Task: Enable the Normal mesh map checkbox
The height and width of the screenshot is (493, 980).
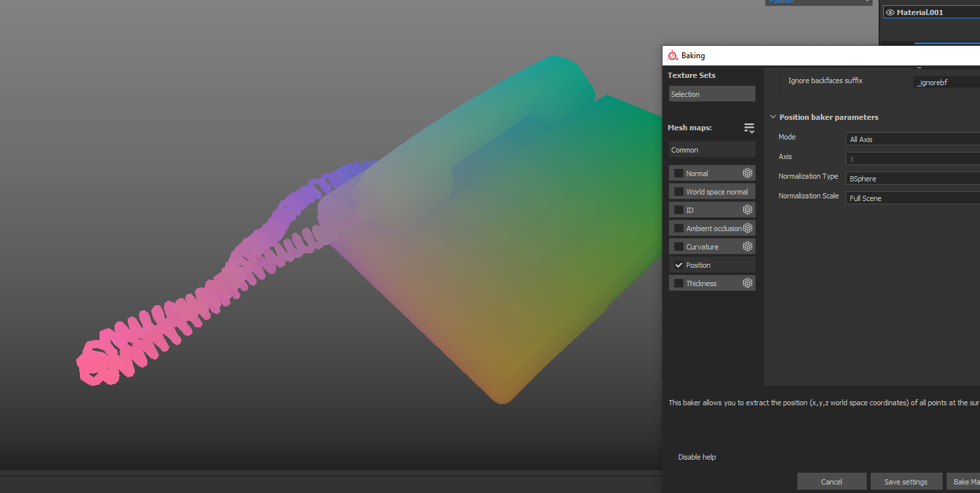Action: pos(679,173)
